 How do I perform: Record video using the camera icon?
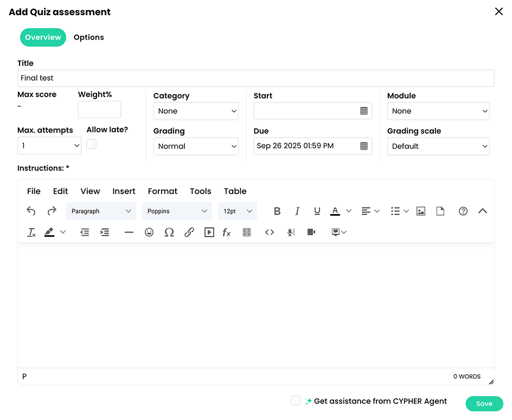point(311,232)
